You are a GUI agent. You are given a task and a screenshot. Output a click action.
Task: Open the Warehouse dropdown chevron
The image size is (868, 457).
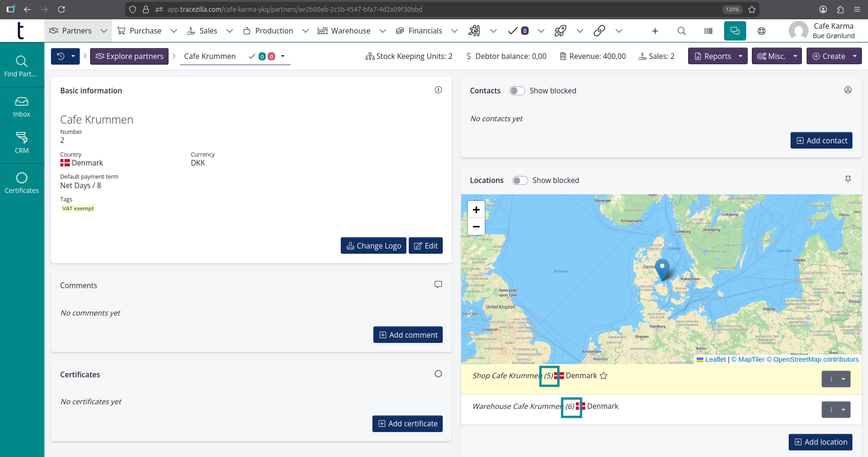click(382, 31)
